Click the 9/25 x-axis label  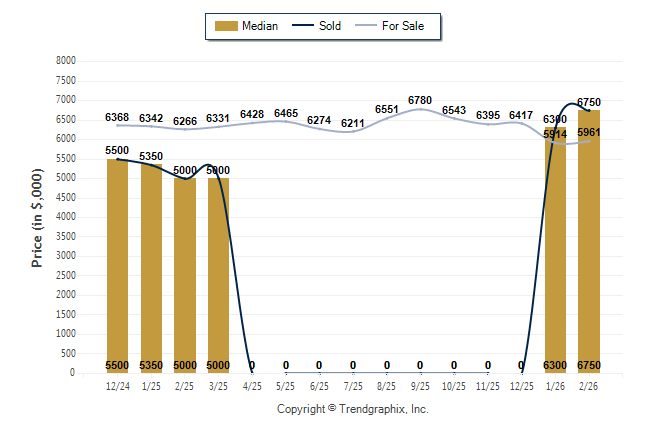420,385
